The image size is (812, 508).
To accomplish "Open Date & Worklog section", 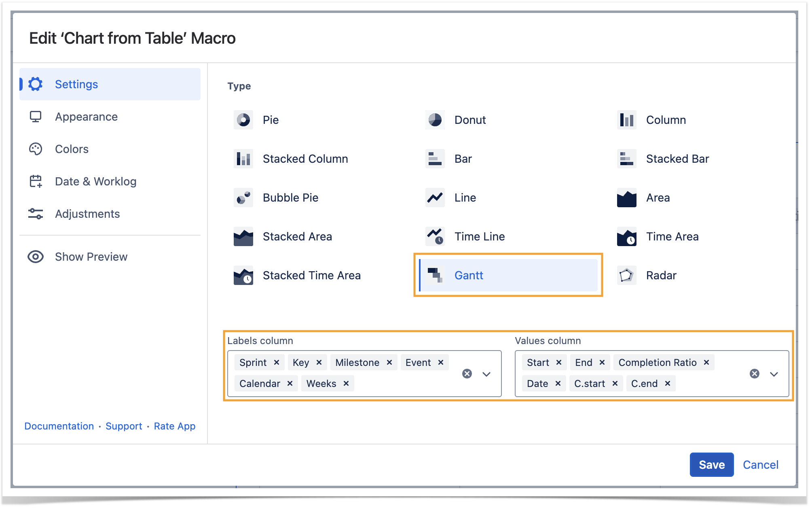I will coord(95,181).
